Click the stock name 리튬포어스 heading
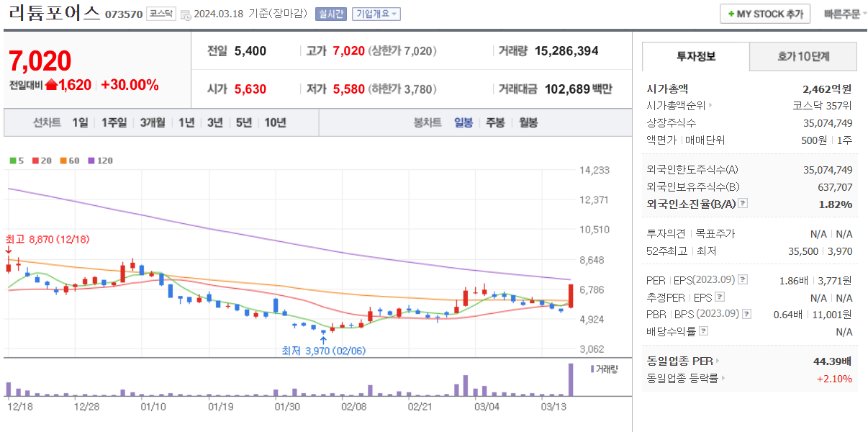 (x=55, y=13)
